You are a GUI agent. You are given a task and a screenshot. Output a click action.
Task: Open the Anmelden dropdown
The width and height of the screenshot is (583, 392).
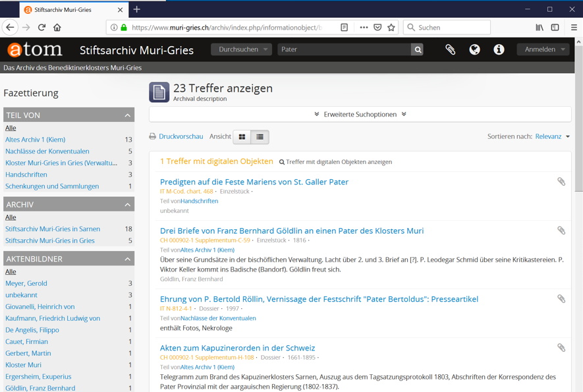544,49
